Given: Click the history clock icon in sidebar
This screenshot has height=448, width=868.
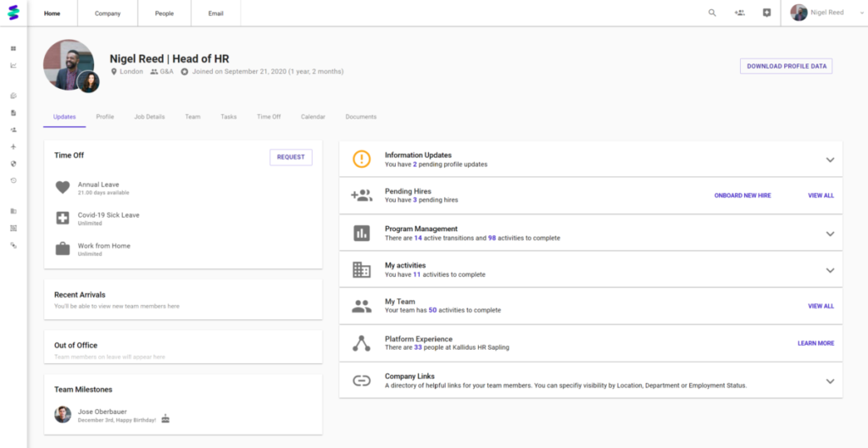Looking at the screenshot, I should (13, 180).
